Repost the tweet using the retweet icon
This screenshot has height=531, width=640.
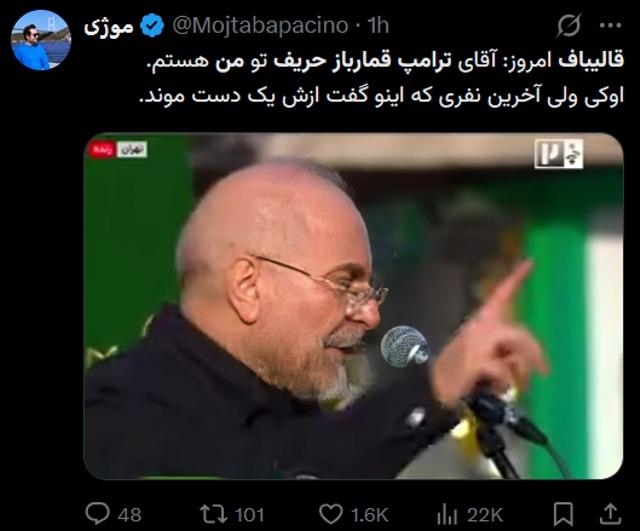(214, 514)
